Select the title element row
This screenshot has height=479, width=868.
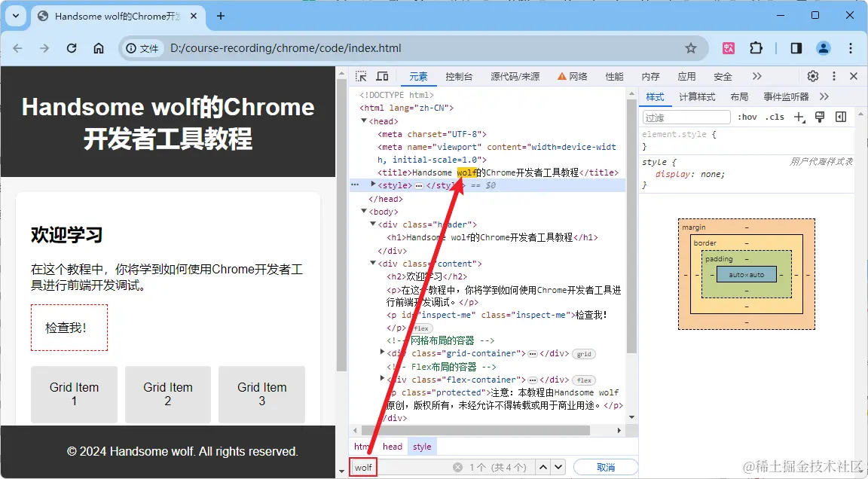498,172
